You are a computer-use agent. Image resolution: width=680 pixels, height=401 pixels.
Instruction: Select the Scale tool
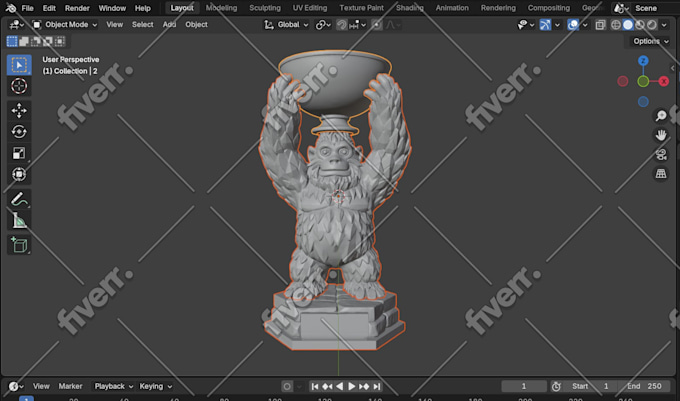point(19,153)
